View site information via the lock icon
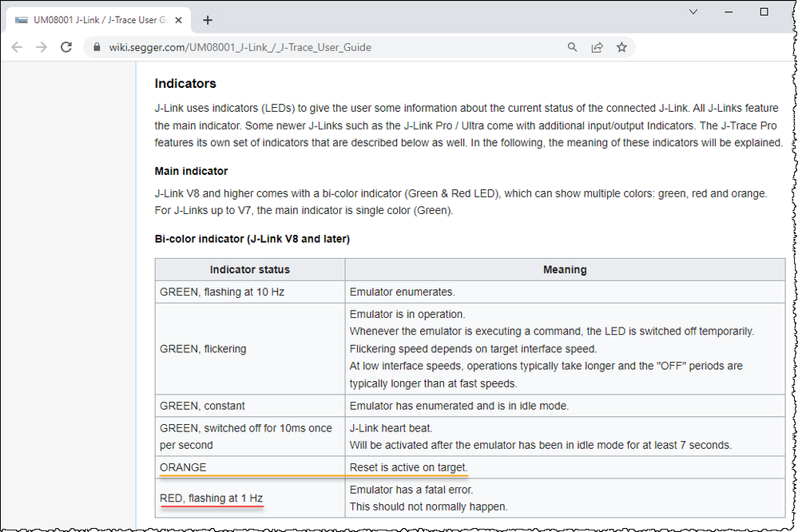 97,47
